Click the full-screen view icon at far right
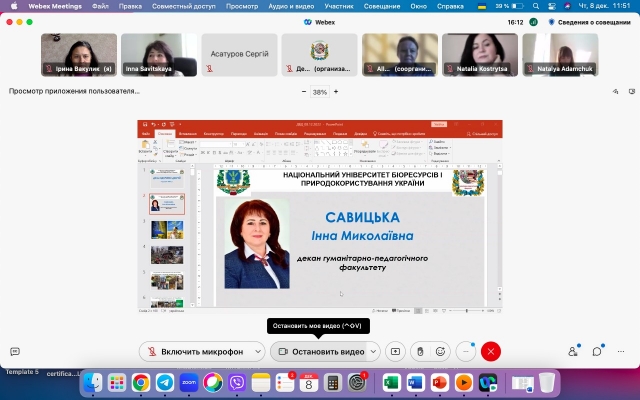The image size is (640, 400). tap(632, 92)
